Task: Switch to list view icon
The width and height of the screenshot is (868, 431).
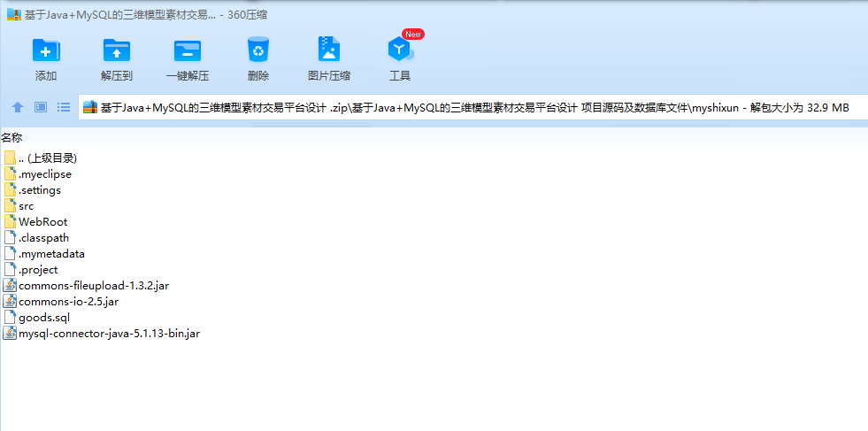Action: pyautogui.click(x=65, y=107)
